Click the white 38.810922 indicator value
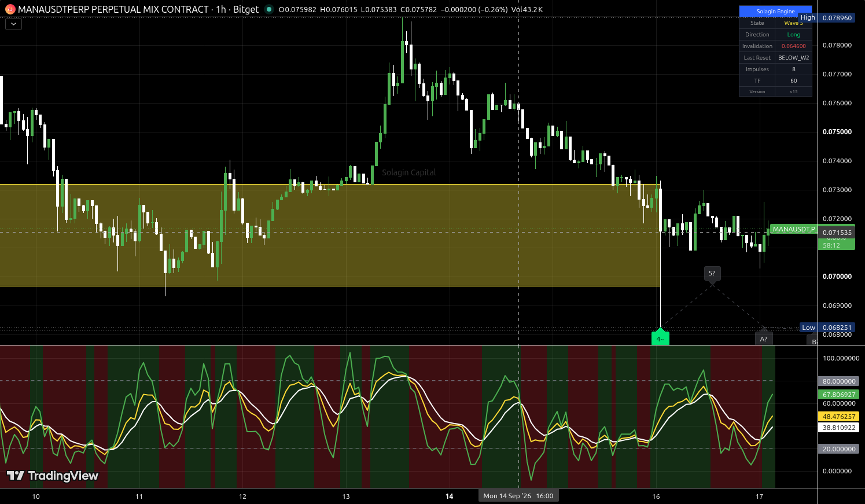The width and height of the screenshot is (865, 504). coord(839,428)
